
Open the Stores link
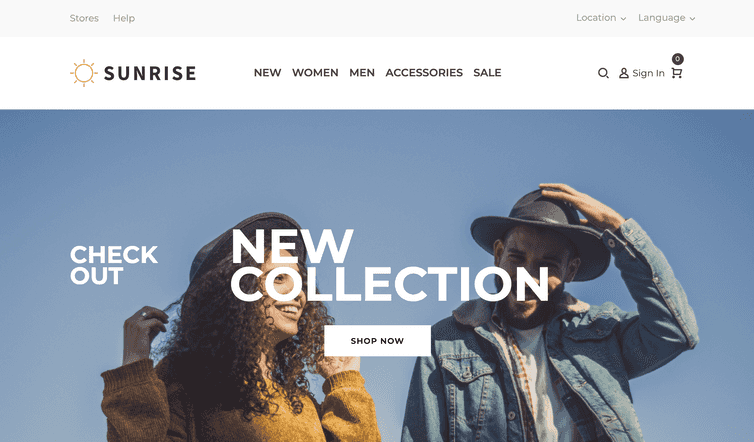coord(84,18)
